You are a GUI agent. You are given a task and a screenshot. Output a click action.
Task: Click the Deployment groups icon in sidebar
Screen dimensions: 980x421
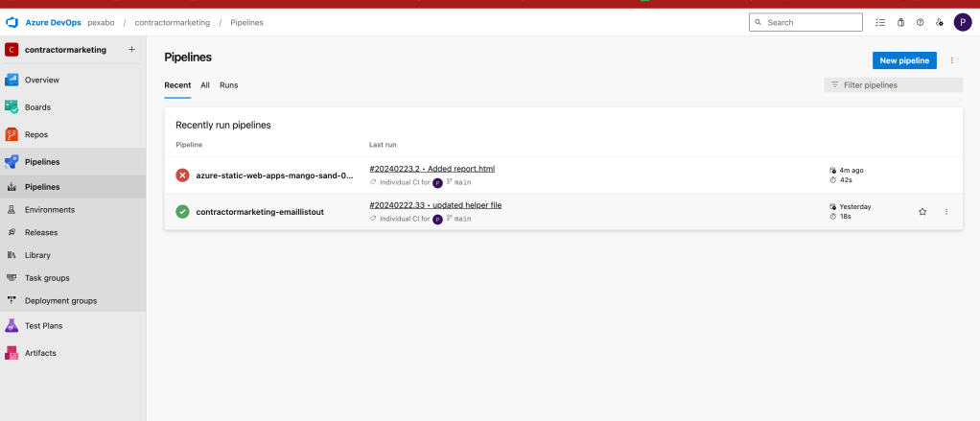coord(12,300)
